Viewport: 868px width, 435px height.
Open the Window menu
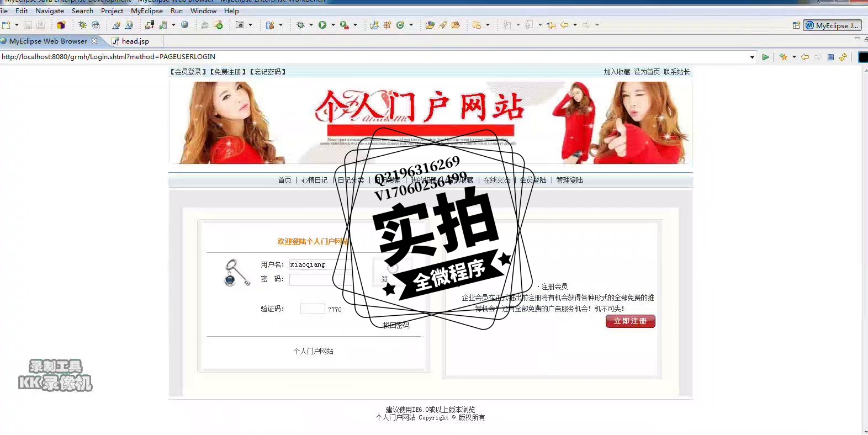pyautogui.click(x=203, y=10)
